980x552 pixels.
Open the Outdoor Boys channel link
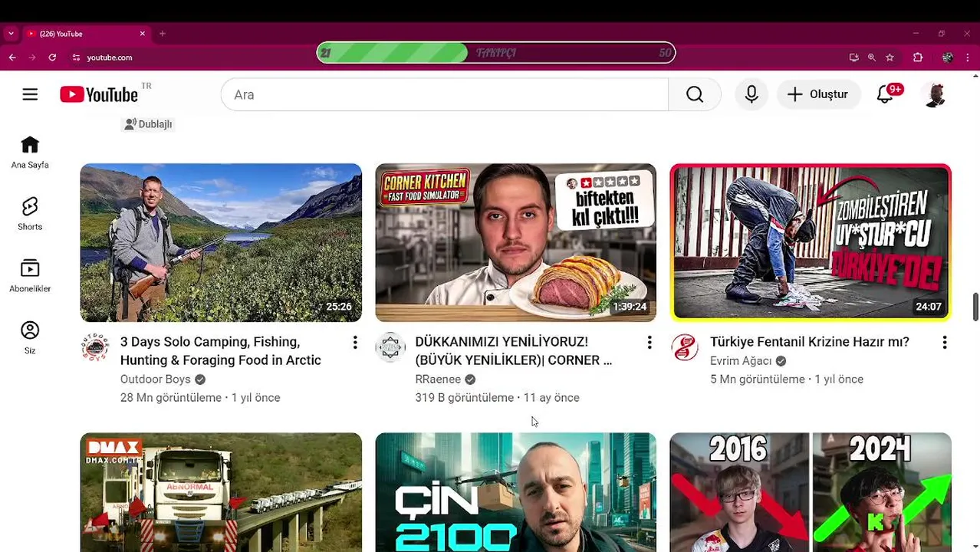pyautogui.click(x=156, y=379)
